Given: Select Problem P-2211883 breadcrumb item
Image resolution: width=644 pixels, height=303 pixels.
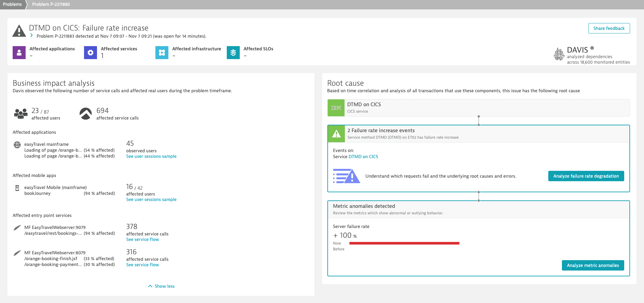Looking at the screenshot, I should click(51, 4).
